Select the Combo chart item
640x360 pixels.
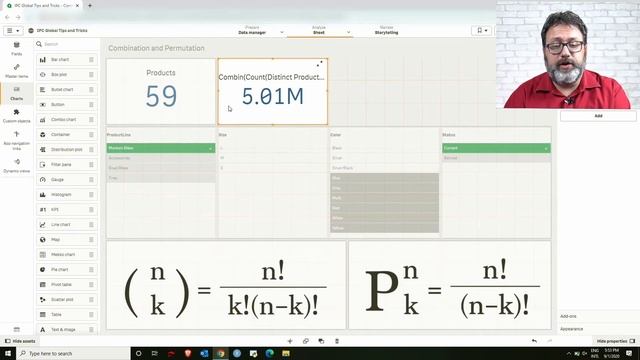(x=67, y=120)
